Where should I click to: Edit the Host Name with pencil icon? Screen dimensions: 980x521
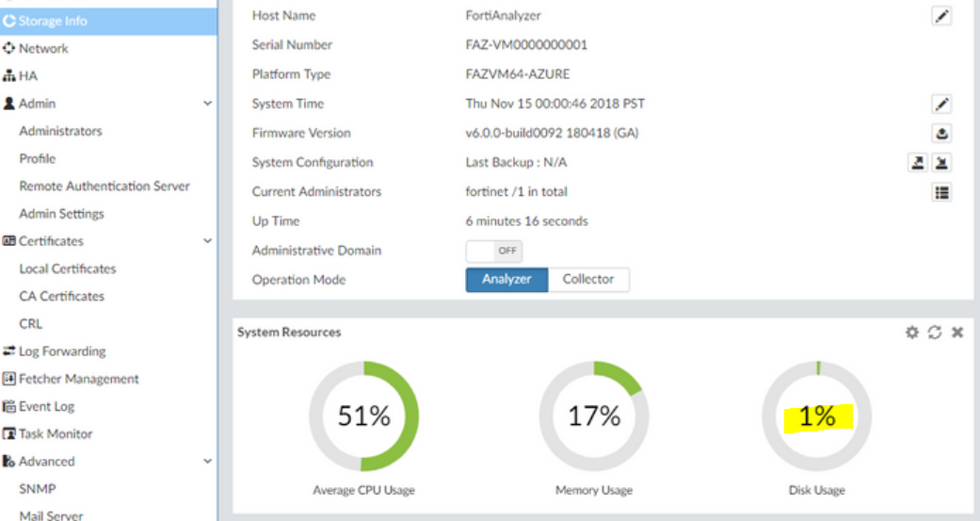[x=941, y=16]
